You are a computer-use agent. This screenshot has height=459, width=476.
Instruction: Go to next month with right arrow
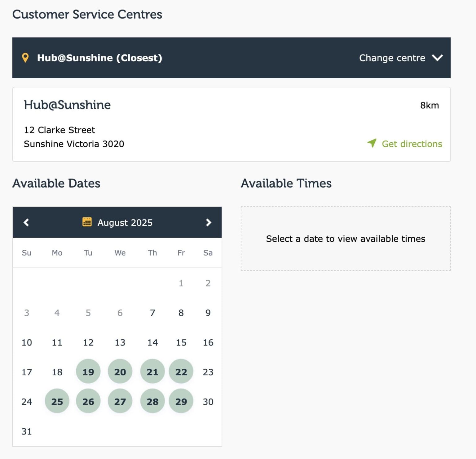pyautogui.click(x=209, y=222)
